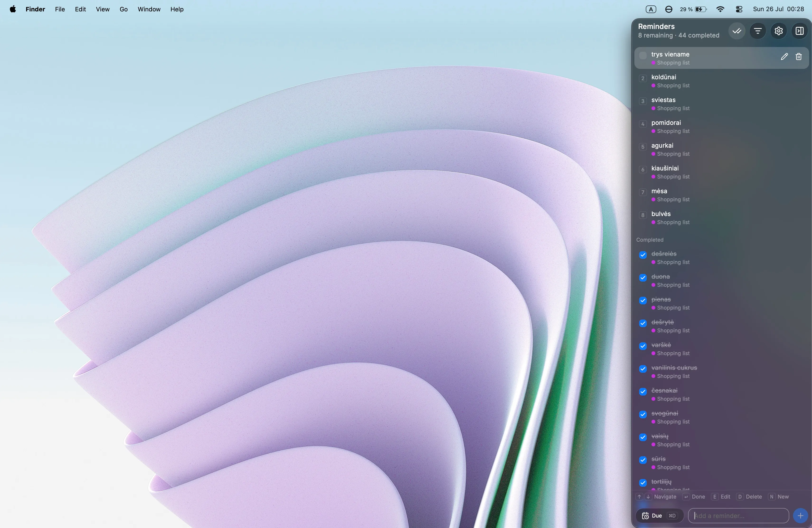Check off the 'koldūnai' reminder

643,78
